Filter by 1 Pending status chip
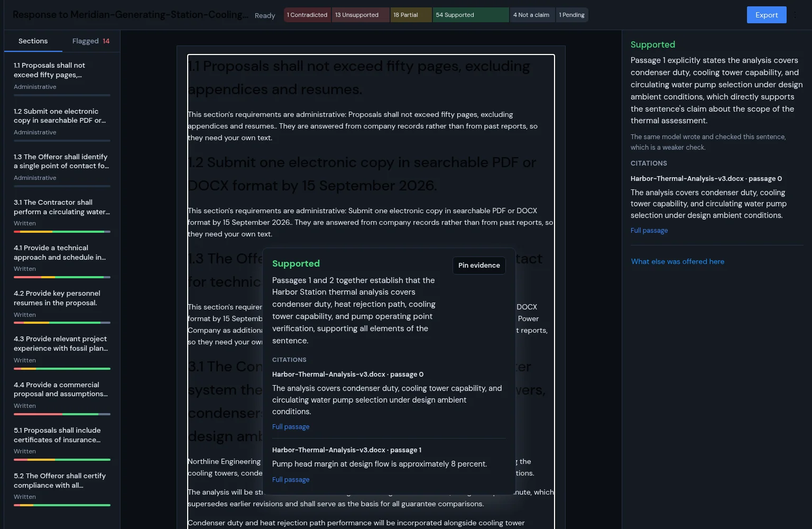The image size is (812, 529). (572, 15)
